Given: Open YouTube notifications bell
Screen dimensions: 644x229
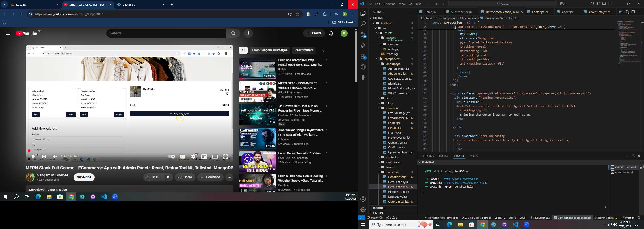Looking at the screenshot, I should coord(331,33).
